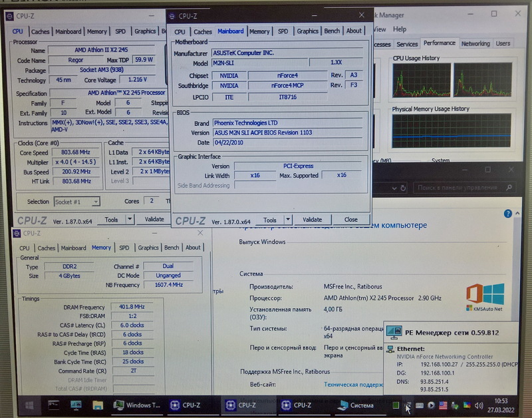The width and height of the screenshot is (532, 418).
Task: Click the PE network manager monitor icon
Action: click(394, 332)
